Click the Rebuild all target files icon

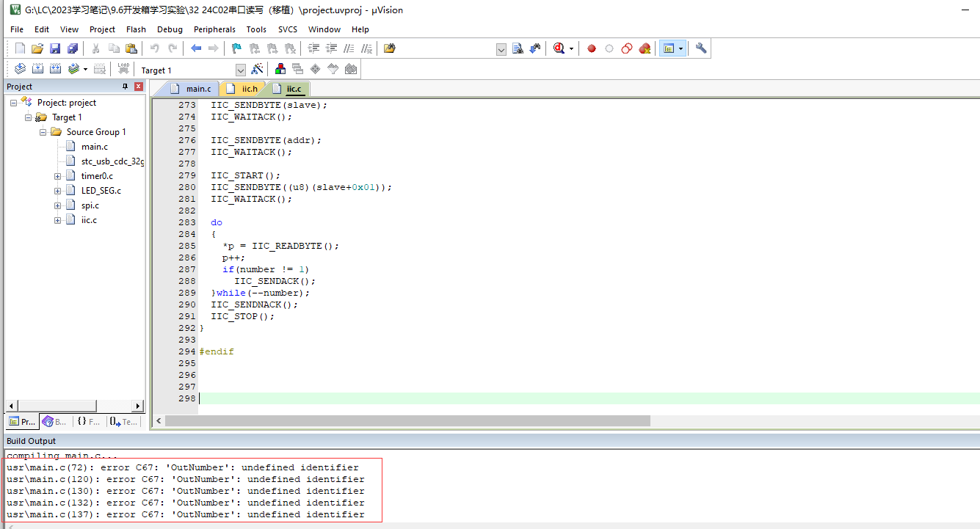(56, 69)
